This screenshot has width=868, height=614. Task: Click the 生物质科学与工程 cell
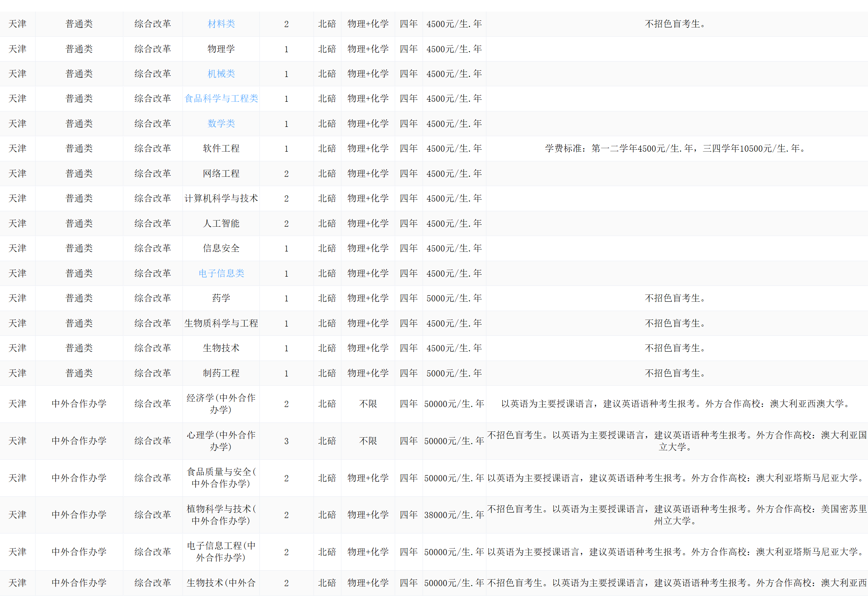221,323
